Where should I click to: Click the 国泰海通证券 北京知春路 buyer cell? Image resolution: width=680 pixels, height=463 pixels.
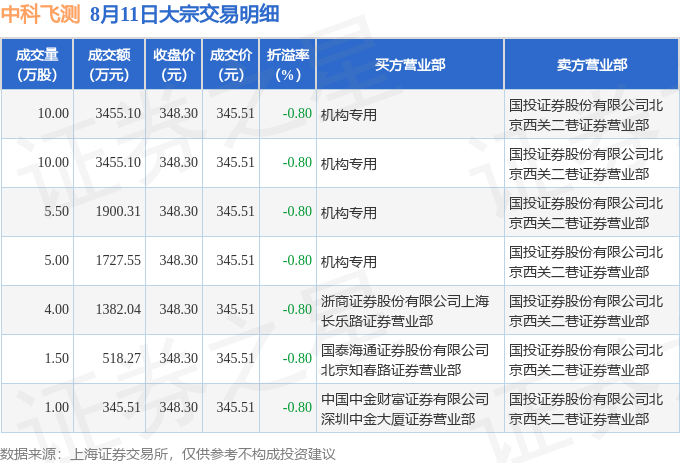tap(410, 359)
